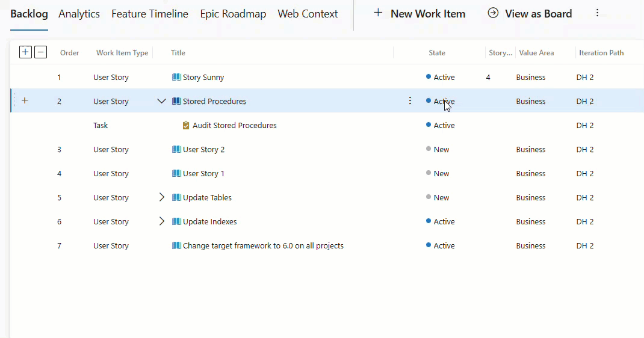Click the Active state of Audit Stored Procedures
Viewport: 644px width, 338px height.
click(444, 126)
